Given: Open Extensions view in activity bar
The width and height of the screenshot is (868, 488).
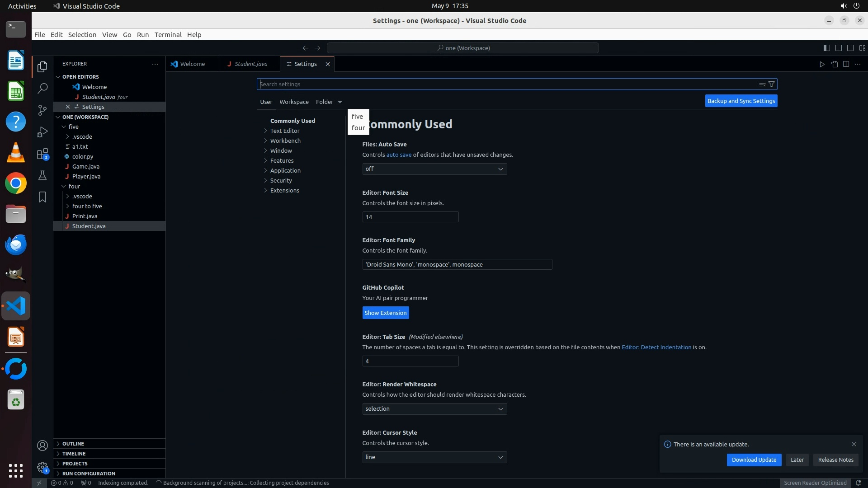Looking at the screenshot, I should [42, 154].
